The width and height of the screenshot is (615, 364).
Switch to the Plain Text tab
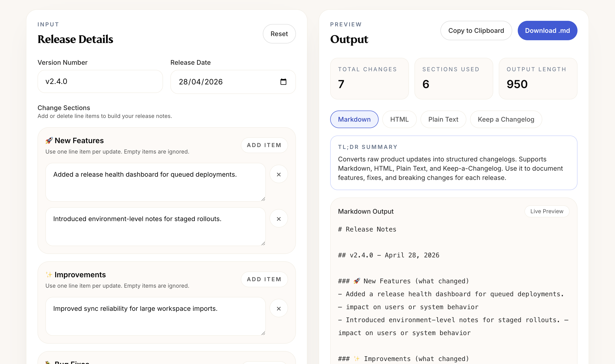[443, 119]
